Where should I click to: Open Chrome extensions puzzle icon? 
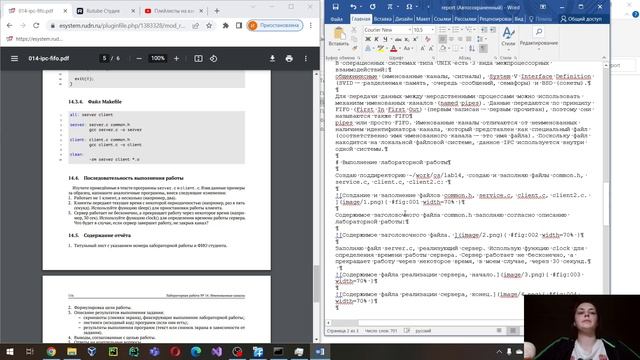225,25
